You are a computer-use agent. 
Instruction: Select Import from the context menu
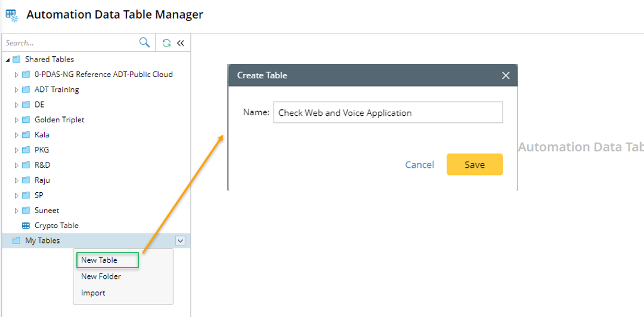(x=93, y=293)
